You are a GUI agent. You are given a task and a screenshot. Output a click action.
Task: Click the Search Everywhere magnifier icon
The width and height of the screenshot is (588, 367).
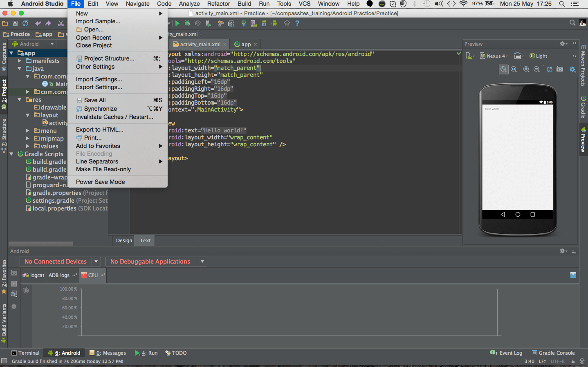(x=572, y=23)
